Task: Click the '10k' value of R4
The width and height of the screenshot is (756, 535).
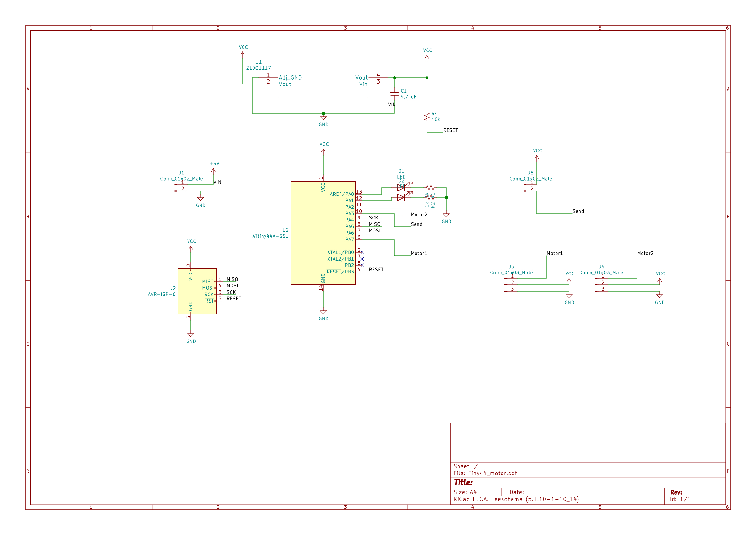Action: click(436, 120)
